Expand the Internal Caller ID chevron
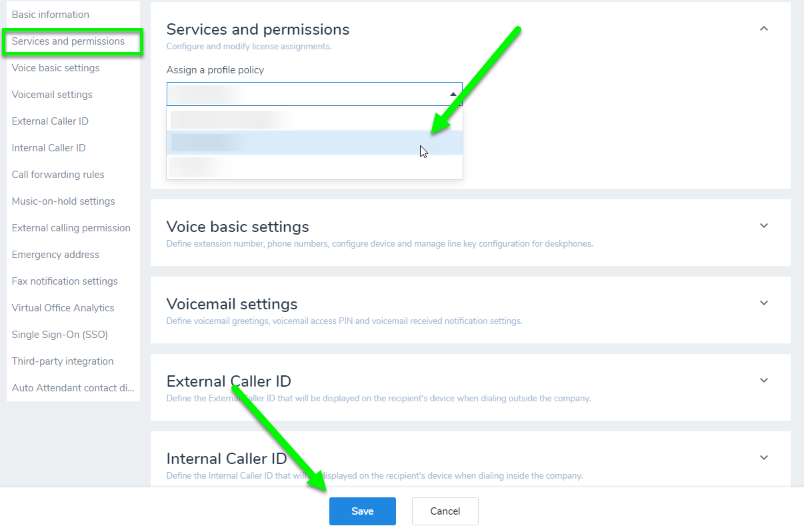This screenshot has width=804, height=532. (x=764, y=457)
